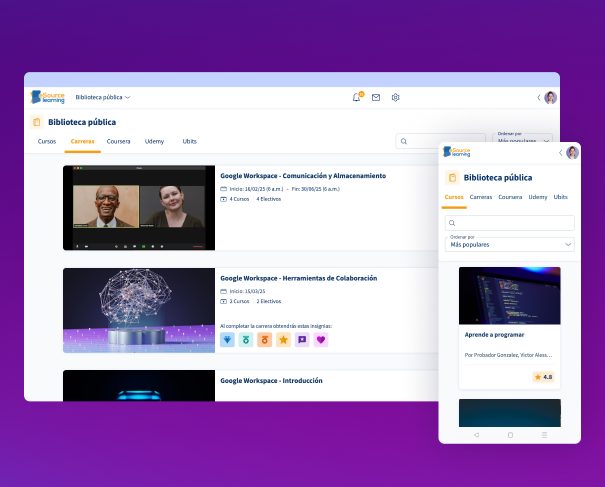Screen dimensions: 605x487
Task: Click calendar icon next to Inicio: 16/02/25
Action: [x=223, y=189]
